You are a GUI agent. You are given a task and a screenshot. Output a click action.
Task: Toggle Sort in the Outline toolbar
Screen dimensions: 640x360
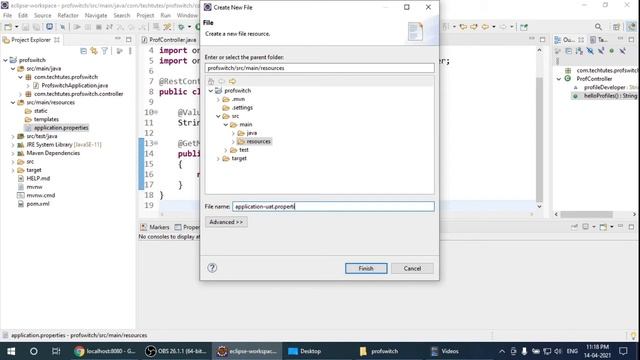point(579,51)
